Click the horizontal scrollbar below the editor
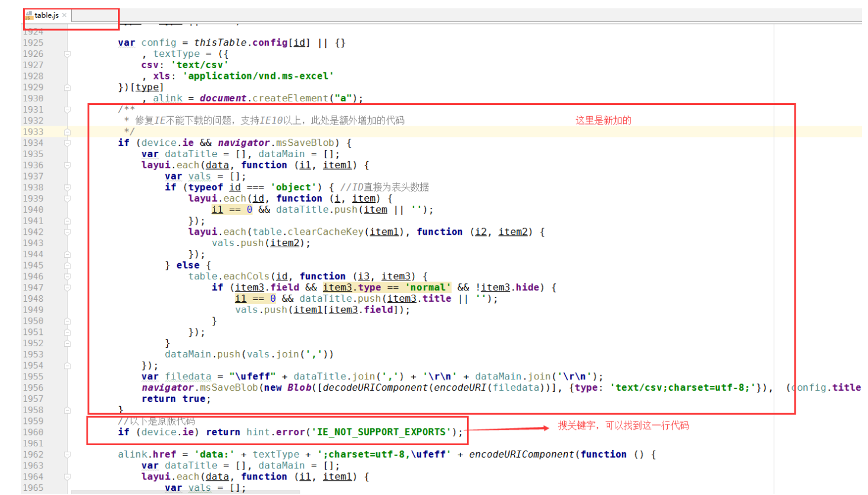The image size is (868, 495). coord(185,492)
